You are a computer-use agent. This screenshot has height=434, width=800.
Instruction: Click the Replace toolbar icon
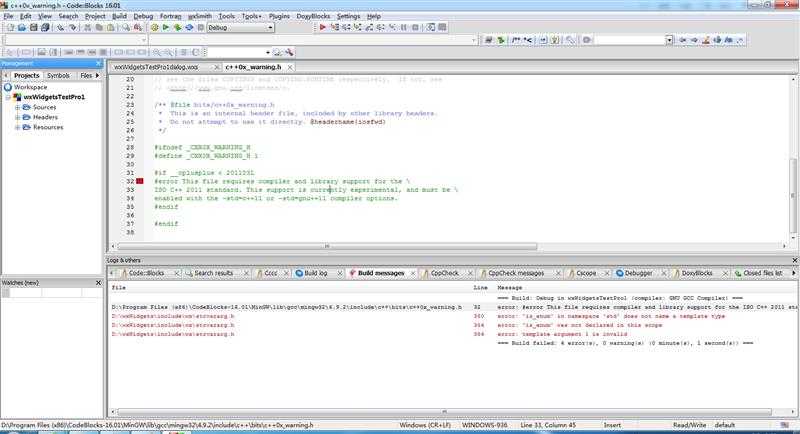tap(138, 28)
